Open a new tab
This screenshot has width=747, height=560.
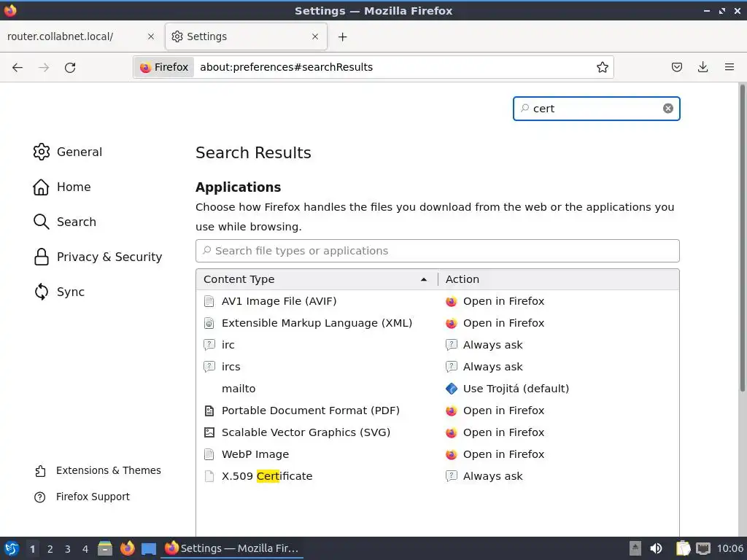click(342, 36)
